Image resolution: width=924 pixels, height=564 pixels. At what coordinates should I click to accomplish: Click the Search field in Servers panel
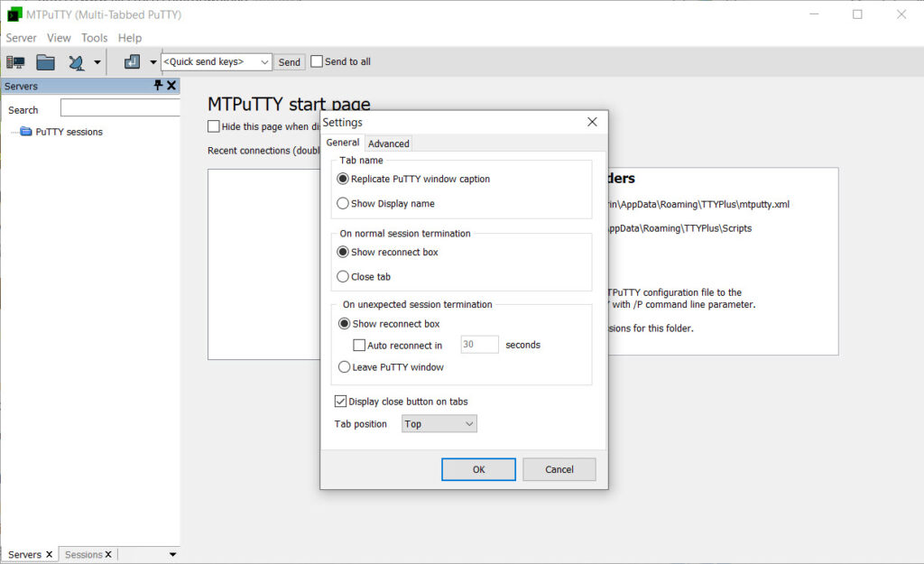click(x=120, y=109)
